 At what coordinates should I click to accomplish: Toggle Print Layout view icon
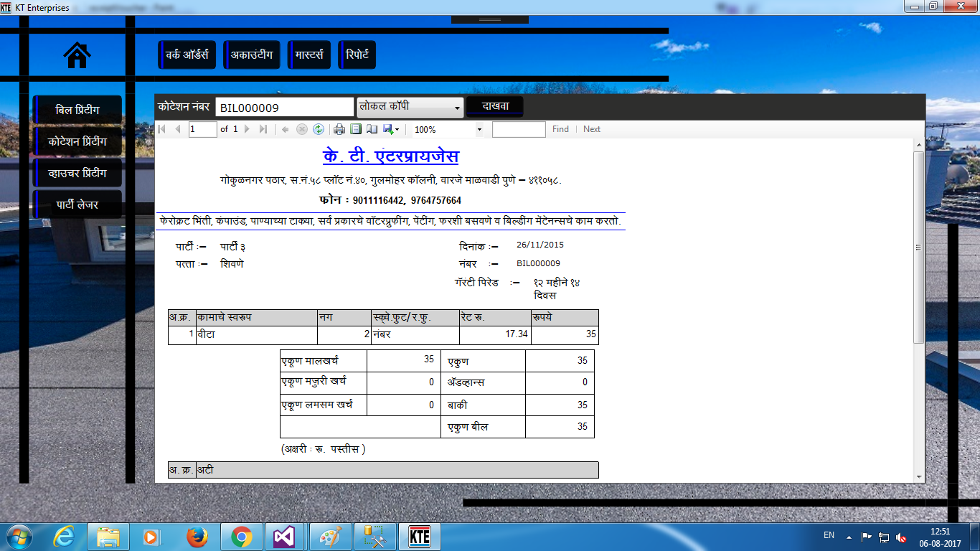[356, 129]
